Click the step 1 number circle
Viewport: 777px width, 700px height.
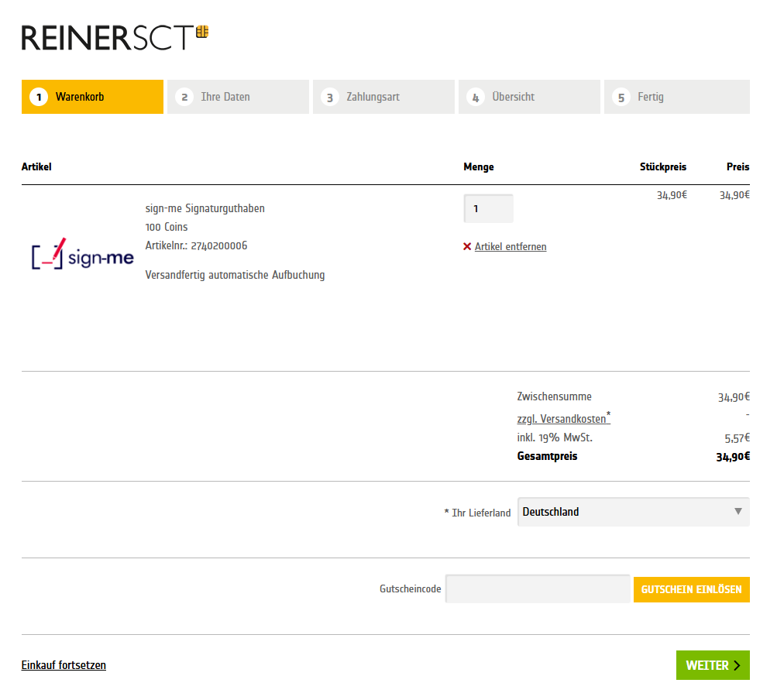pyautogui.click(x=39, y=98)
